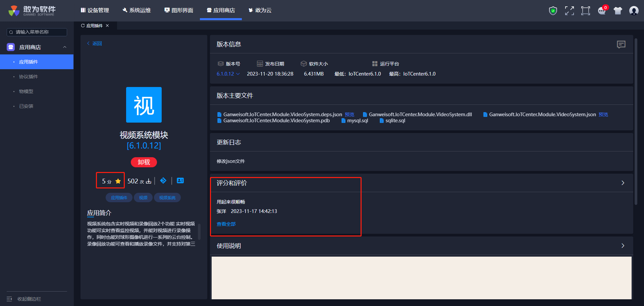Click the 视频 tag pill
This screenshot has height=306, width=644.
pos(143,198)
